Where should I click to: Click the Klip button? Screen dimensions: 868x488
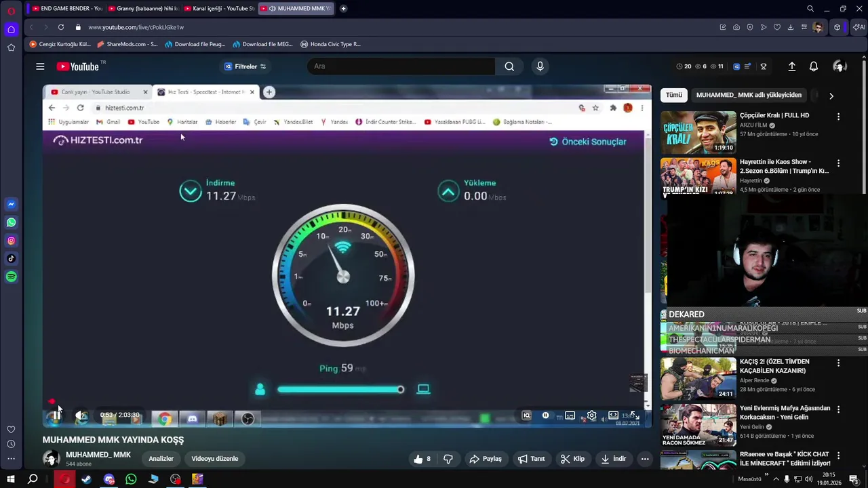tap(572, 459)
